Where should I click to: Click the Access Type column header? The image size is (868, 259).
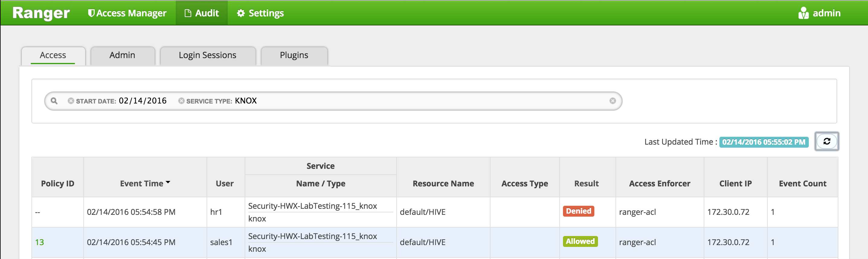(525, 183)
